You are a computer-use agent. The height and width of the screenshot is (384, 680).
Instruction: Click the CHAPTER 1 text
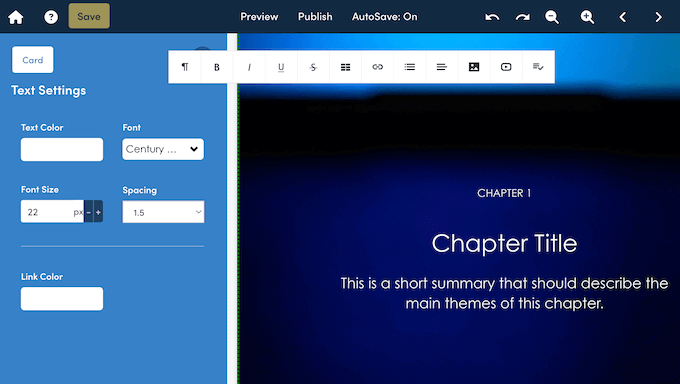tap(504, 193)
